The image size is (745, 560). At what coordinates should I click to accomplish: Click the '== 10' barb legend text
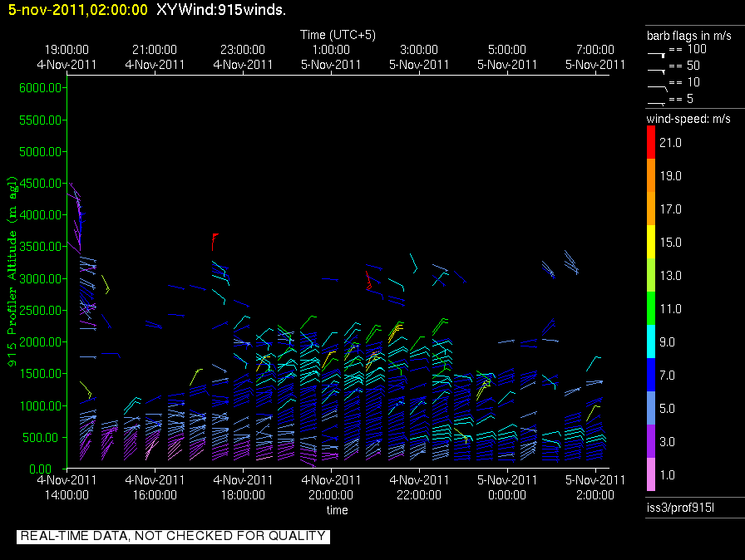tap(684, 82)
